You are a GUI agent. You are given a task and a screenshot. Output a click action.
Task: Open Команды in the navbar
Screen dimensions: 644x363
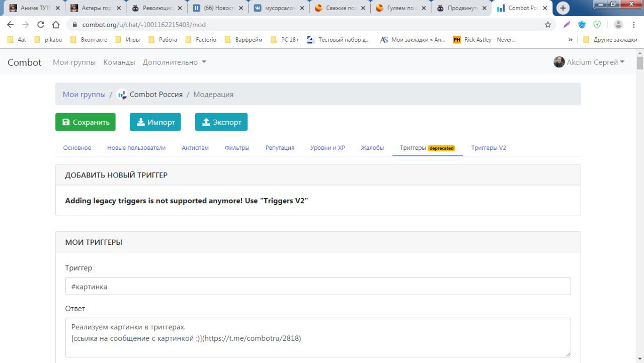point(119,62)
